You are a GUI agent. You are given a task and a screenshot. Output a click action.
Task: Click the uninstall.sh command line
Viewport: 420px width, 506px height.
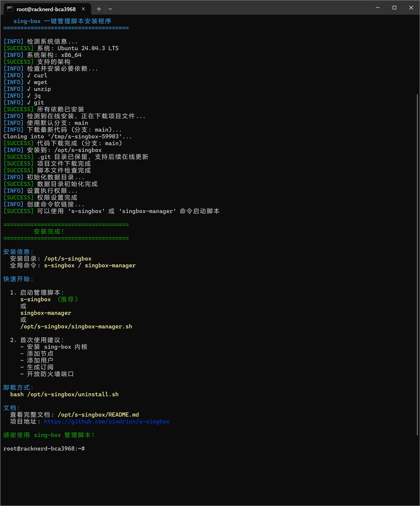[64, 394]
